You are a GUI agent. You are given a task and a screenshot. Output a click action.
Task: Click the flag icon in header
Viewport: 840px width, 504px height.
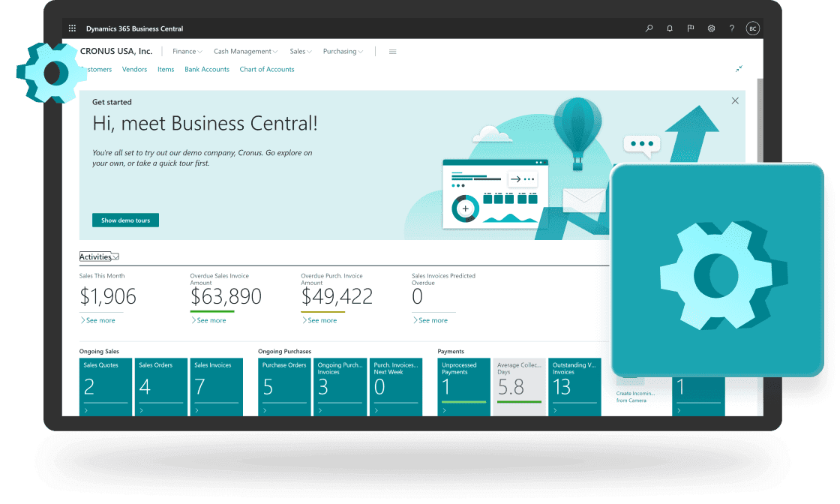click(x=690, y=28)
